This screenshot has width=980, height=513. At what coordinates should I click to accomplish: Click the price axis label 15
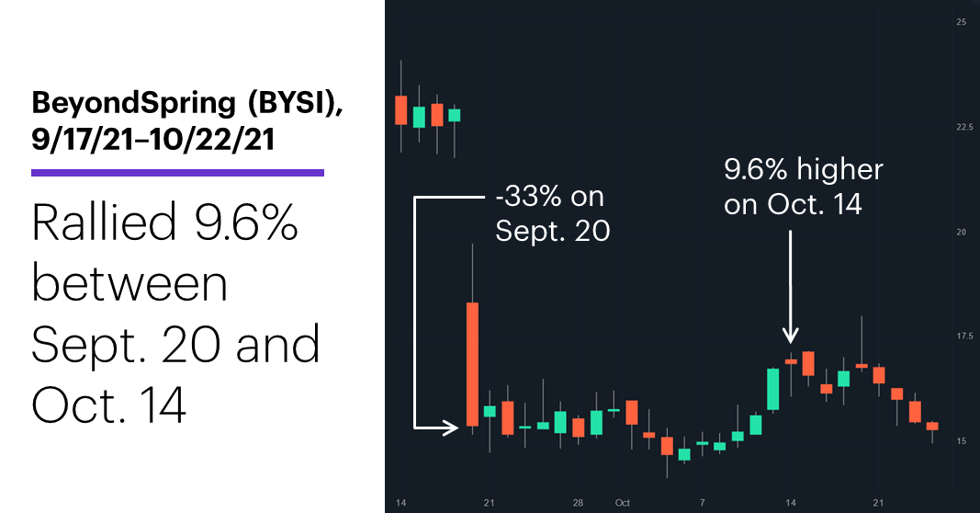point(962,441)
